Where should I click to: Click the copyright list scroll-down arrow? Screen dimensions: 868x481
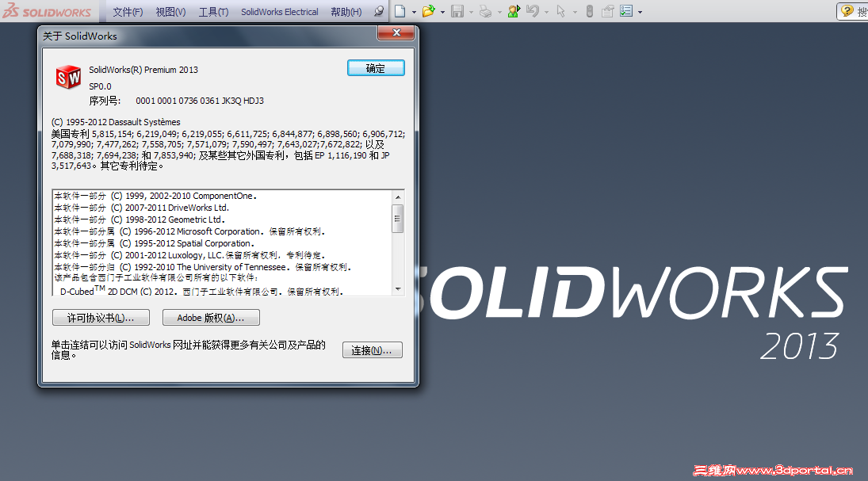point(400,288)
